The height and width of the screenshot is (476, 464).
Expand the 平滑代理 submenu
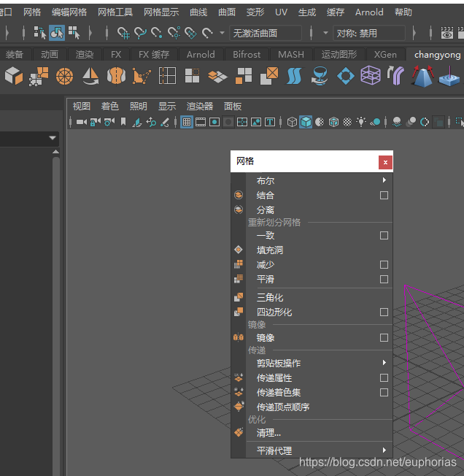[x=384, y=450]
